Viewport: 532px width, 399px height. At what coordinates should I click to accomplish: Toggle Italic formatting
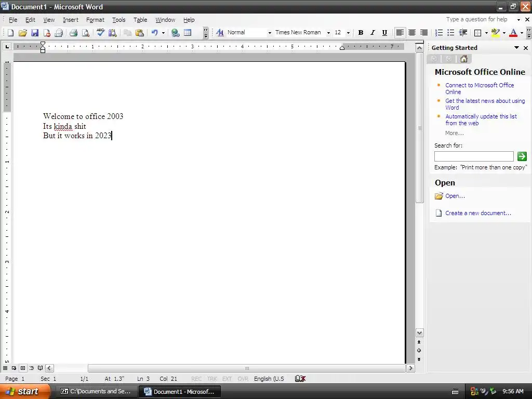[373, 33]
